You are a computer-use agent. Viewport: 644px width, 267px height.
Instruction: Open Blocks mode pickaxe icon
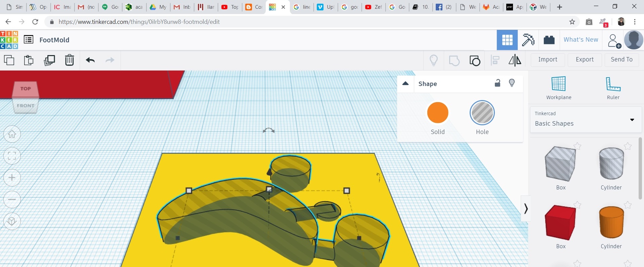pyautogui.click(x=528, y=40)
